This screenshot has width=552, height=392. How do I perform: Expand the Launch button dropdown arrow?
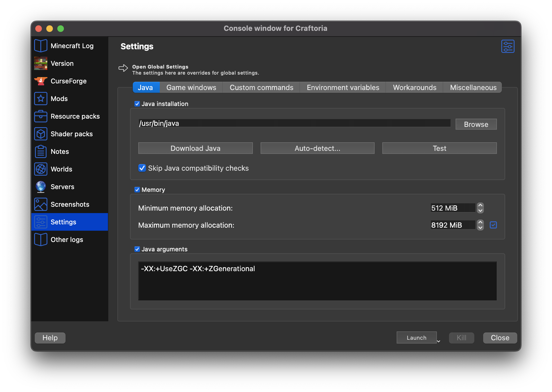(x=439, y=341)
